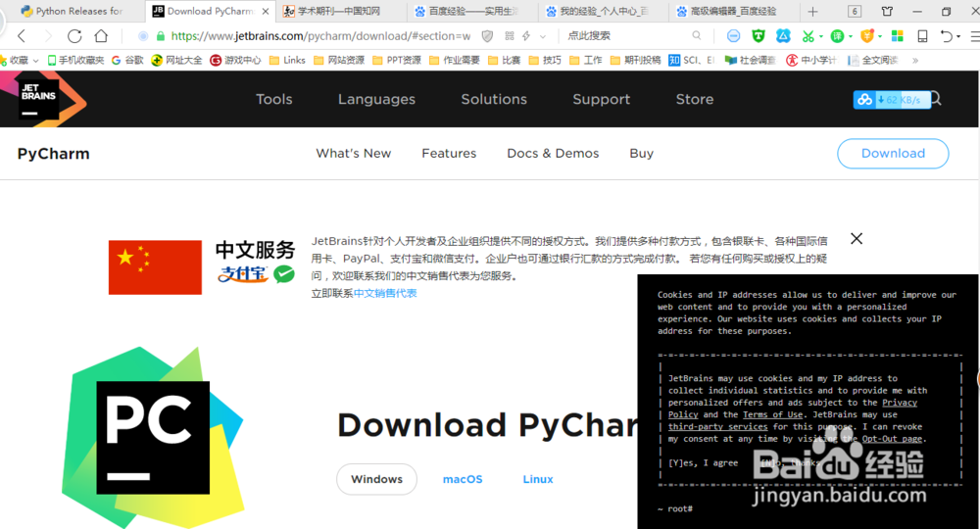Click the tab counter box showing 6
This screenshot has height=529, width=980.
(855, 11)
